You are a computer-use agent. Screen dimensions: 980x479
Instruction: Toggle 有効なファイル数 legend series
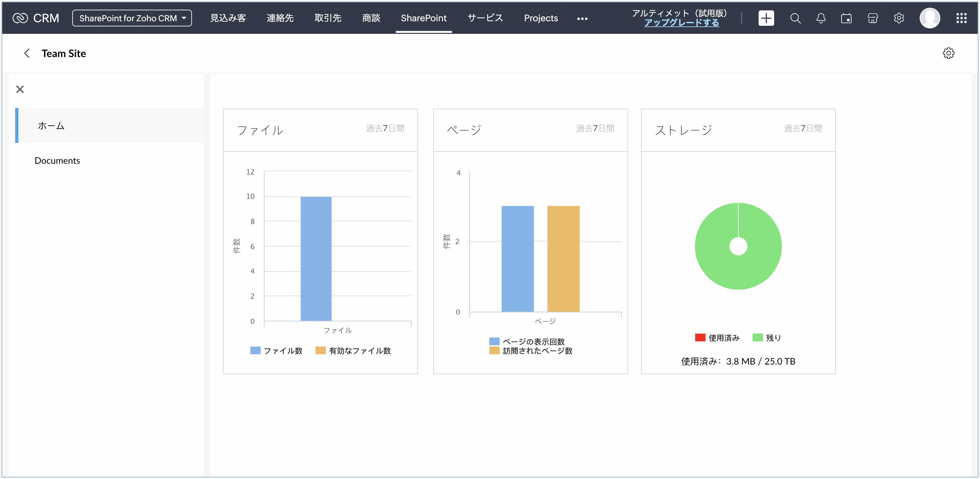point(353,350)
